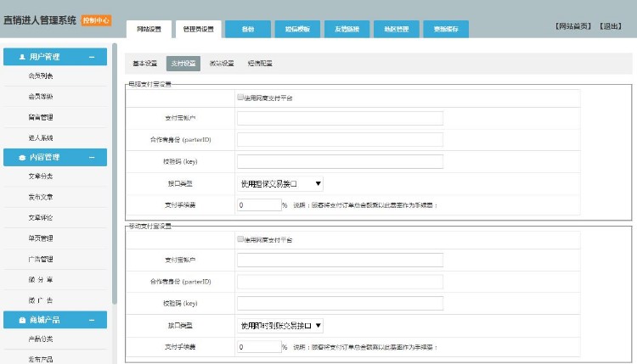Click the orange 控制中心 badge
The height and width of the screenshot is (364, 637).
pos(96,20)
